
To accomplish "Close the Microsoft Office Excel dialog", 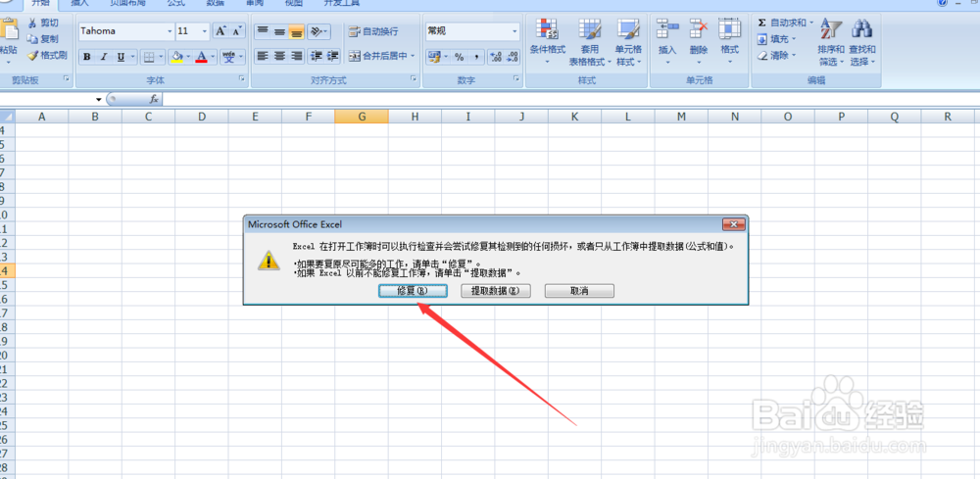I will pyautogui.click(x=733, y=224).
